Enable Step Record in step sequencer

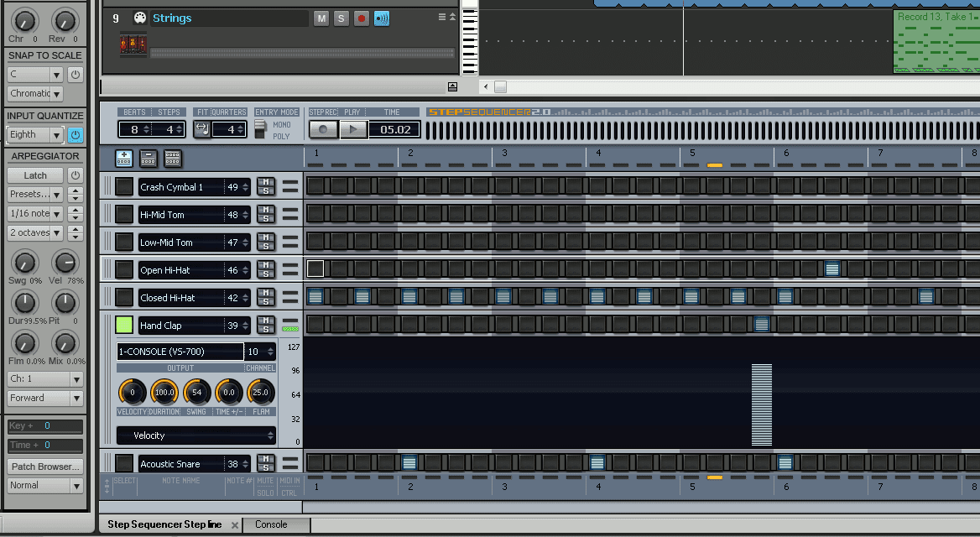[x=323, y=129]
